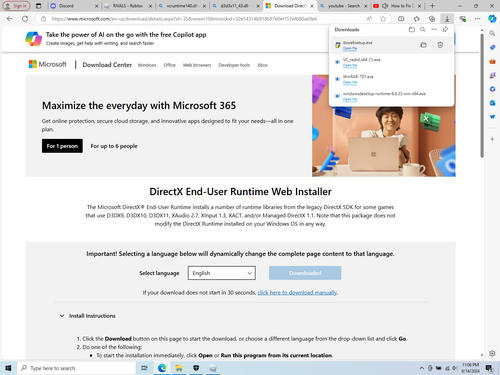The height and width of the screenshot is (375, 500).
Task: Open sidebar settings gear icon
Action: tap(492, 353)
